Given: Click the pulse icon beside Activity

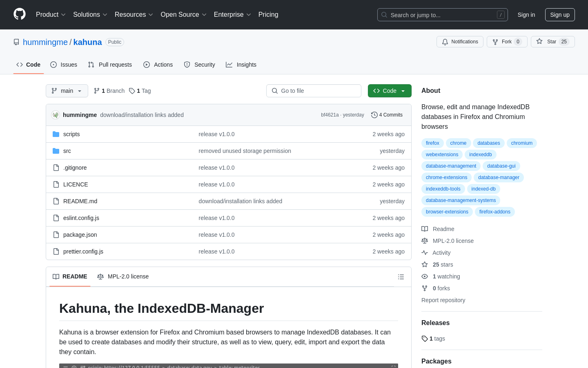Looking at the screenshot, I should click(x=425, y=253).
